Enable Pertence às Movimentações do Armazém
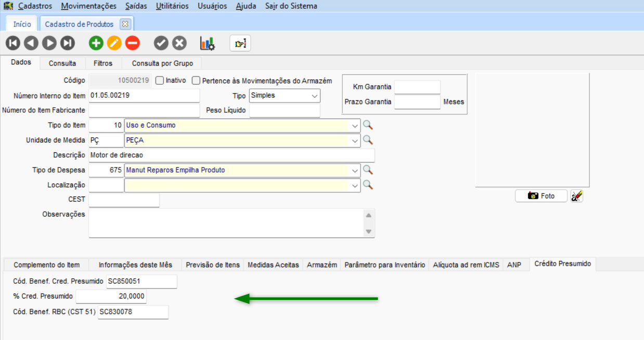This screenshot has width=644, height=340. pos(196,81)
